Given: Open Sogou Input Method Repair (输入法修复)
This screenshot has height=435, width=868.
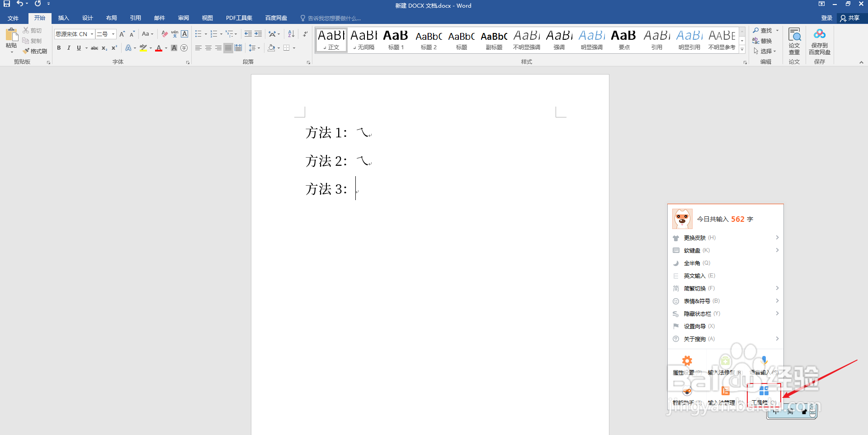Looking at the screenshot, I should coord(725,365).
